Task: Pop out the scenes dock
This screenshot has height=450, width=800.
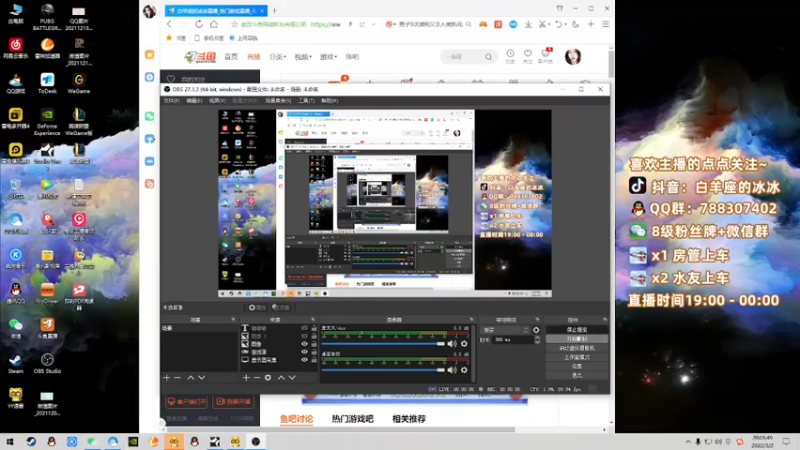Action: coord(233,319)
